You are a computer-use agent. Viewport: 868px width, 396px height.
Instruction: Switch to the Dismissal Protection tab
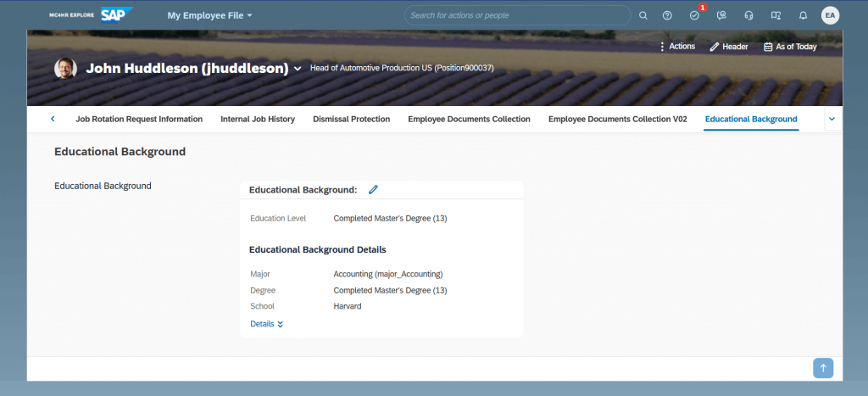[x=352, y=119]
